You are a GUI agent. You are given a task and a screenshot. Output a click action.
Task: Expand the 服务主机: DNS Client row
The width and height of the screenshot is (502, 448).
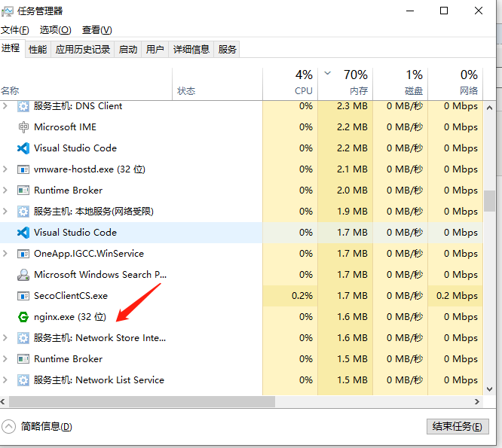point(5,106)
